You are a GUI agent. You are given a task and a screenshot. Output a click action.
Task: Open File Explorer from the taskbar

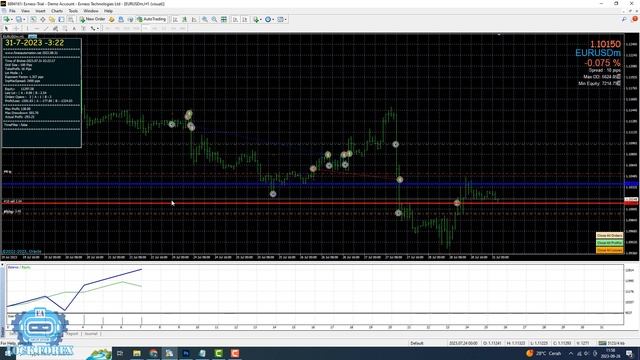[x=136, y=353]
